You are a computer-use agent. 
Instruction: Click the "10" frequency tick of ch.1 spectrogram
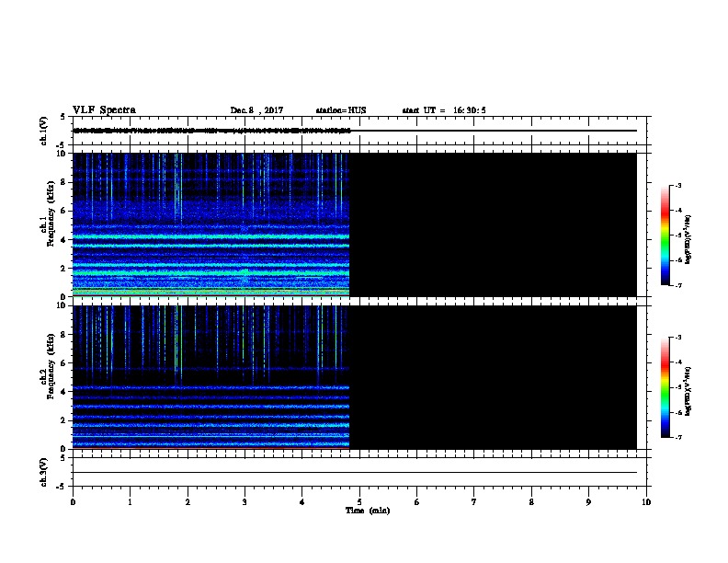[x=61, y=154]
